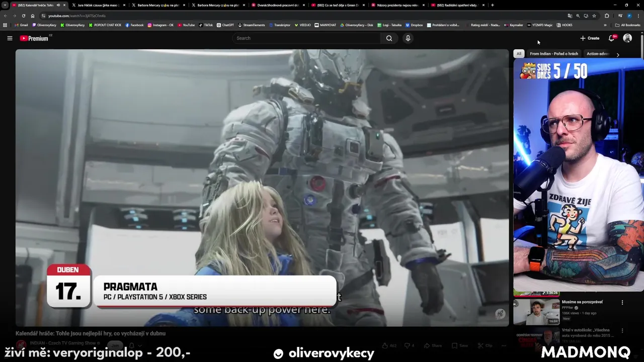The height and width of the screenshot is (362, 644).
Task: Open Logi - Tabulka bookmark
Action: click(x=390, y=25)
